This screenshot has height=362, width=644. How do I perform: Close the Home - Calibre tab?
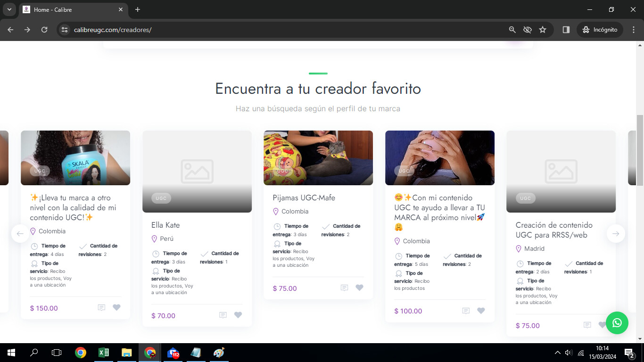pyautogui.click(x=121, y=9)
